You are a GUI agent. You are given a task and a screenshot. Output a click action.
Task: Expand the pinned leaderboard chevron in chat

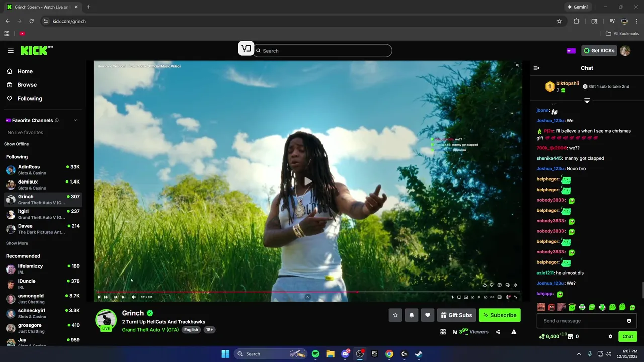(587, 101)
